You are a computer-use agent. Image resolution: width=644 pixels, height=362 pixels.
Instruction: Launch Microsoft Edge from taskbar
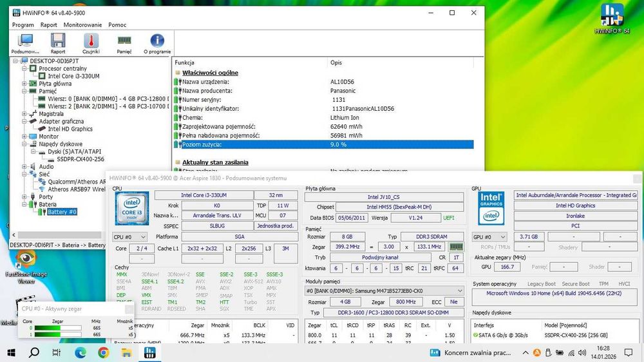(x=80, y=352)
